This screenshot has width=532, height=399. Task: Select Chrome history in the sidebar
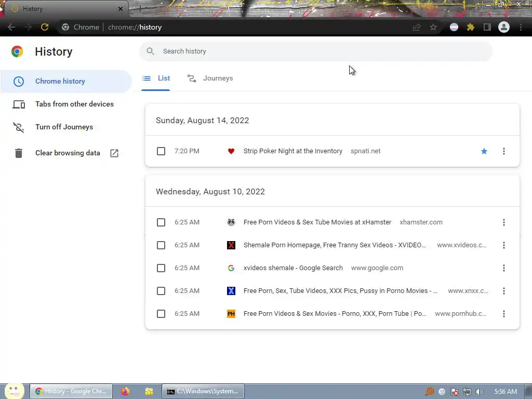(x=66, y=82)
